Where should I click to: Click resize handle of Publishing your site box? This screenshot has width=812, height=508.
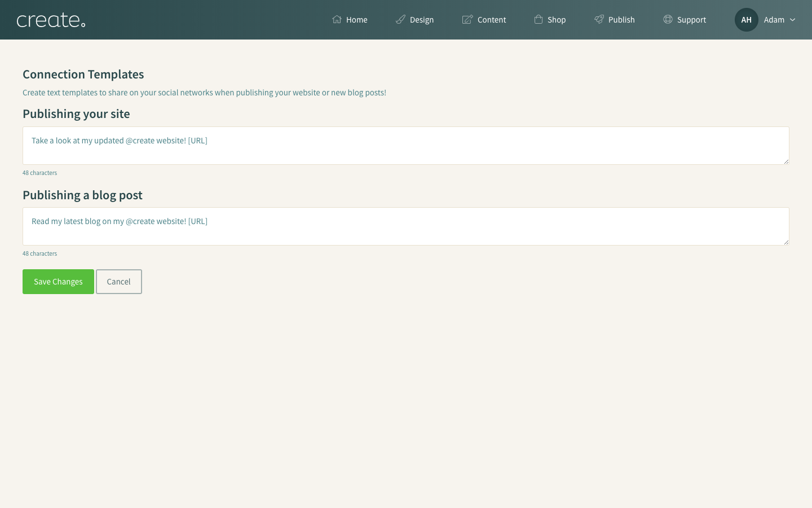point(785,161)
